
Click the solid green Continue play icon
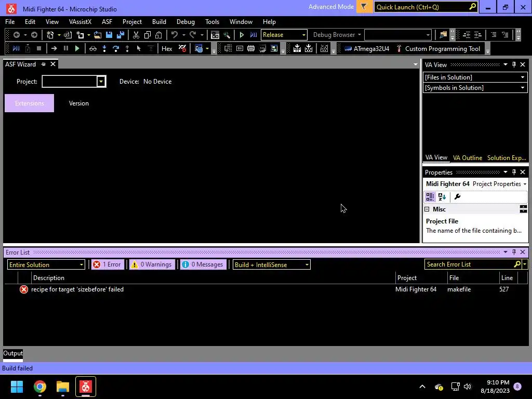click(x=77, y=48)
